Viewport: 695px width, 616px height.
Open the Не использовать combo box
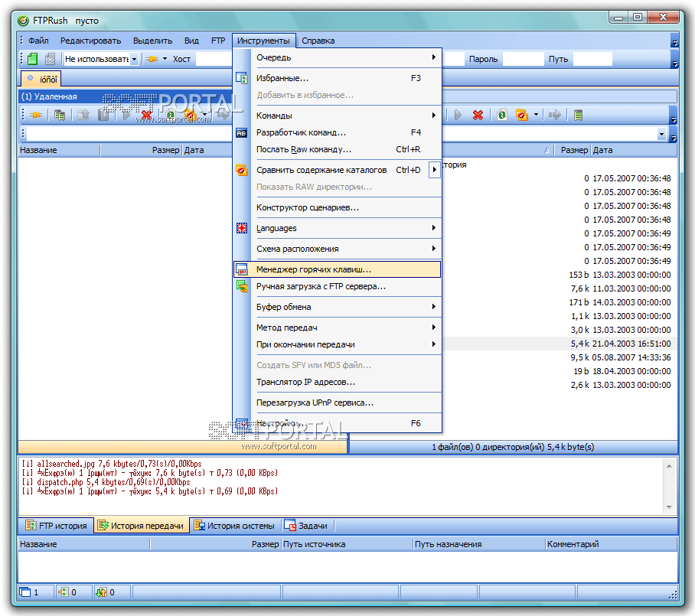134,59
